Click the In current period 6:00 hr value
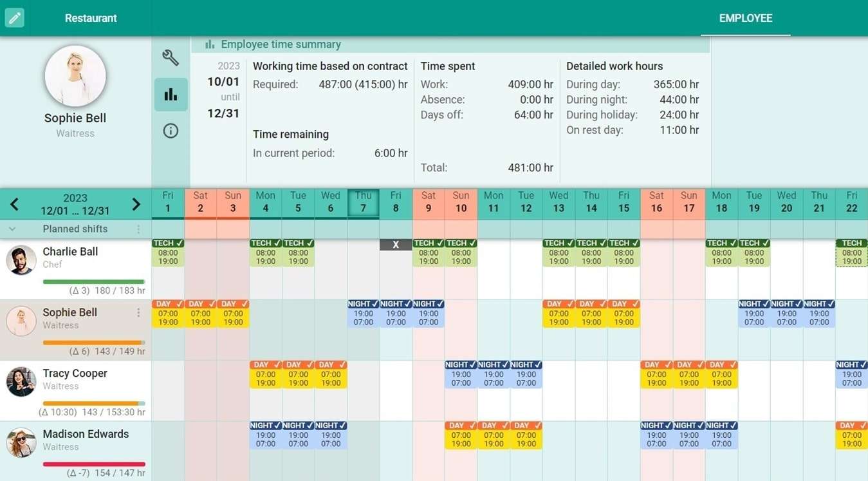The image size is (868, 481). [392, 153]
